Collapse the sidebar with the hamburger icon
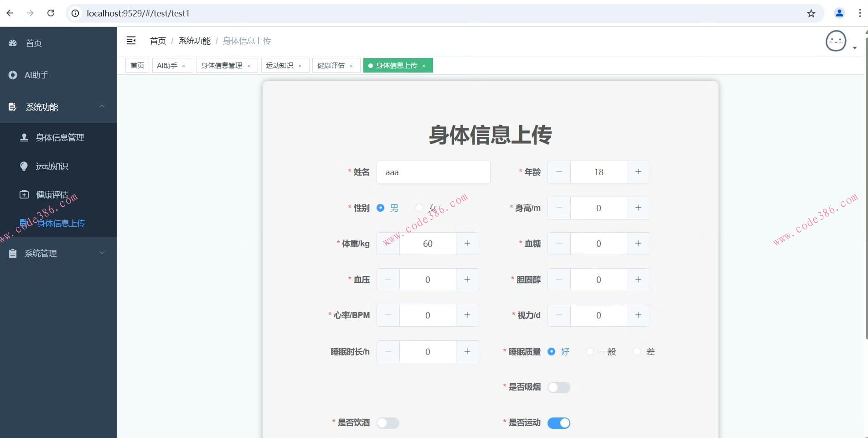868x438 pixels. click(131, 41)
